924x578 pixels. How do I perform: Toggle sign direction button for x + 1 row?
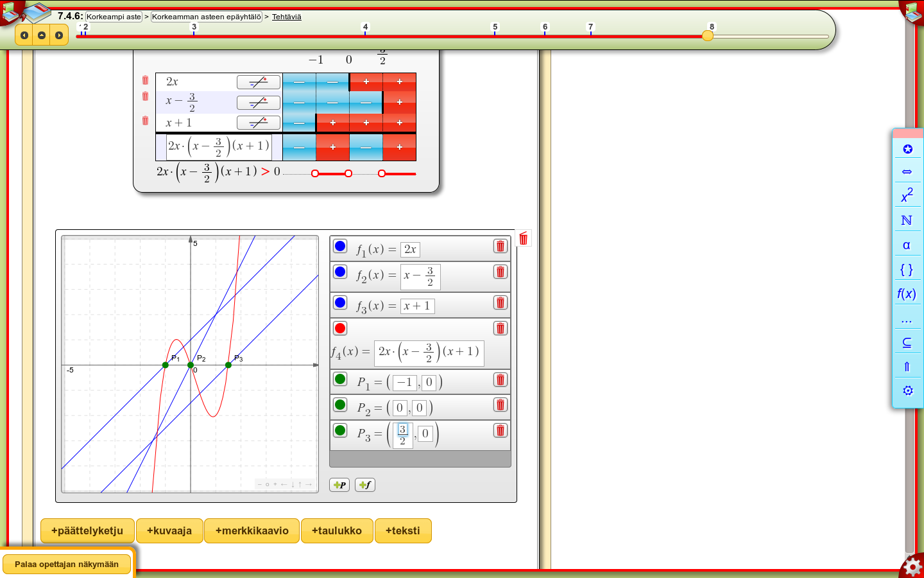[259, 123]
